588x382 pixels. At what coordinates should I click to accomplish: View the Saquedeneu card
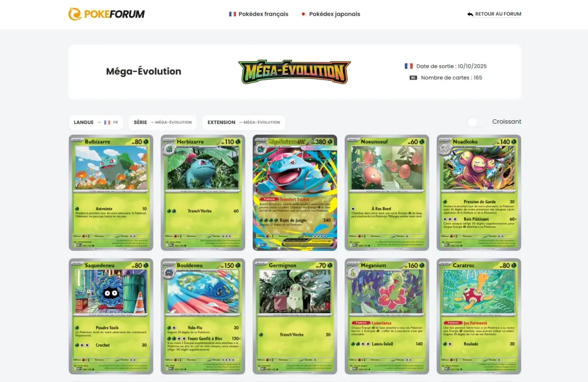[111, 316]
